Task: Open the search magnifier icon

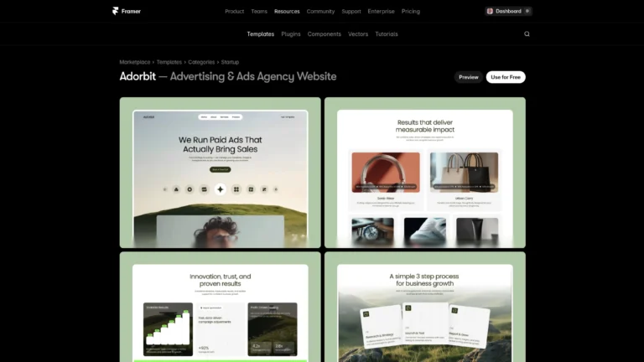Action: (x=527, y=34)
